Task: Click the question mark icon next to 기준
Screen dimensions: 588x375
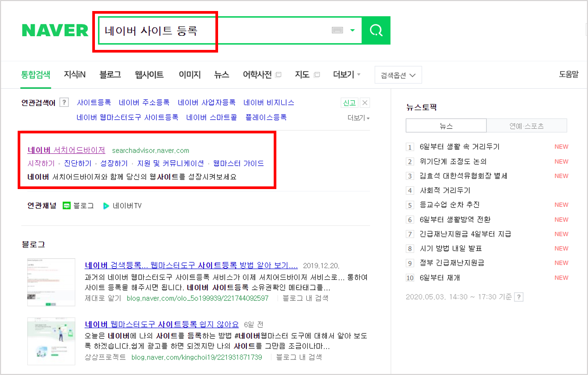Action: click(x=519, y=297)
